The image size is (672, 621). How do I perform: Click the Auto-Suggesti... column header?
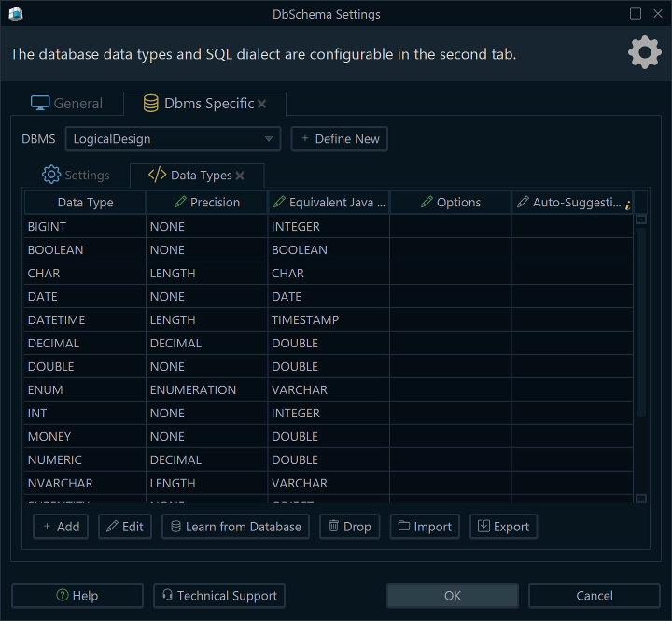(572, 202)
